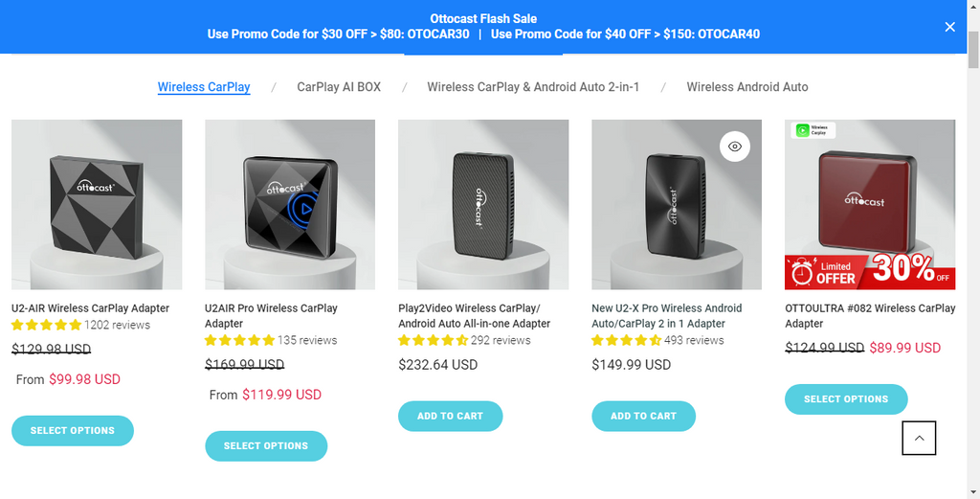The height and width of the screenshot is (499, 980).
Task: Click the U2AIR Pro star rating
Action: (239, 340)
